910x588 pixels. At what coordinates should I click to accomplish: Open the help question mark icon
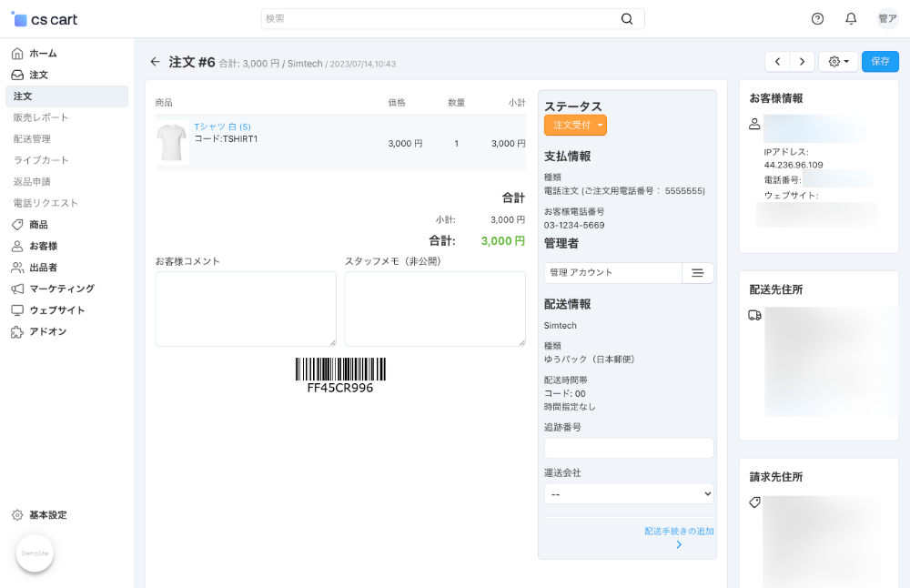(x=817, y=19)
